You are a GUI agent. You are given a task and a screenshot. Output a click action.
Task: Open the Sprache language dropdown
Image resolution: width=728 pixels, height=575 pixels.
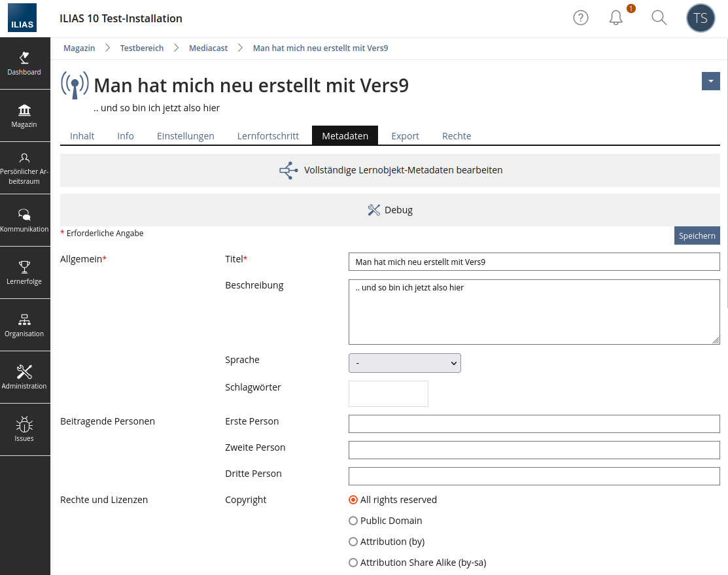coord(404,363)
